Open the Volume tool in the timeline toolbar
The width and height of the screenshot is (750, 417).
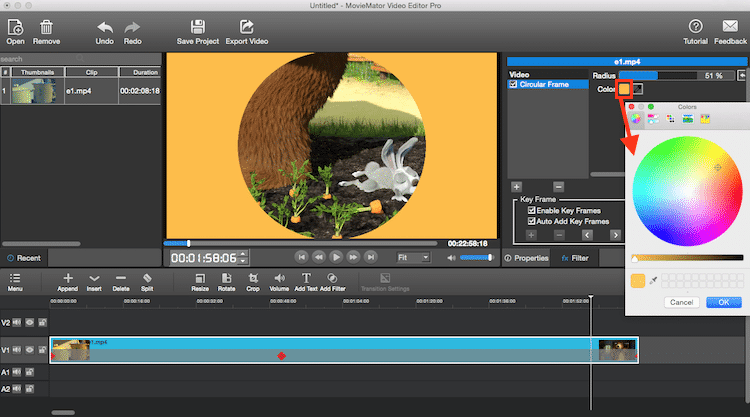[279, 282]
